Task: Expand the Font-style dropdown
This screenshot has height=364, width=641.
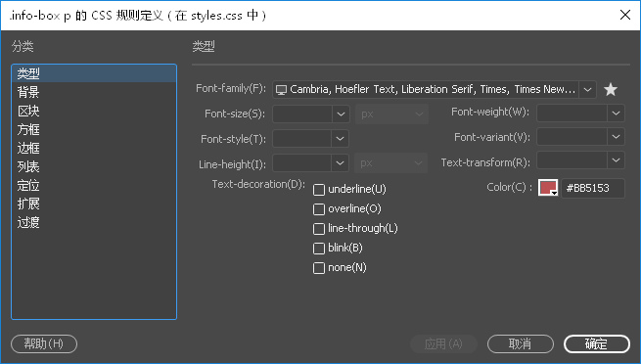Action: [x=341, y=139]
